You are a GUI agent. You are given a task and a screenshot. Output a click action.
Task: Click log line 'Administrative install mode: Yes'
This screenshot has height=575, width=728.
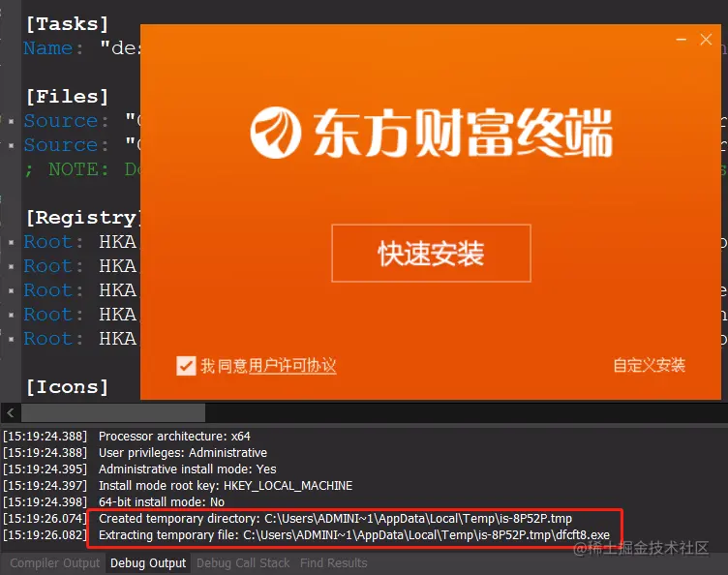pyautogui.click(x=187, y=469)
